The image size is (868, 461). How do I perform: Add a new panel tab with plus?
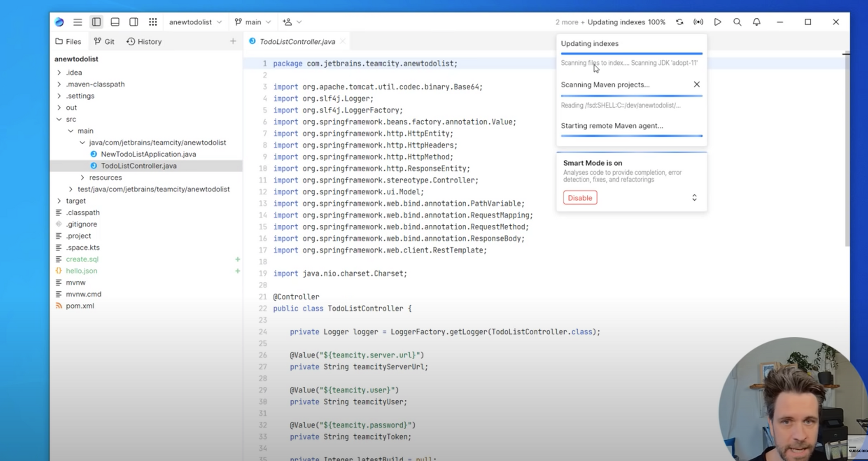233,41
